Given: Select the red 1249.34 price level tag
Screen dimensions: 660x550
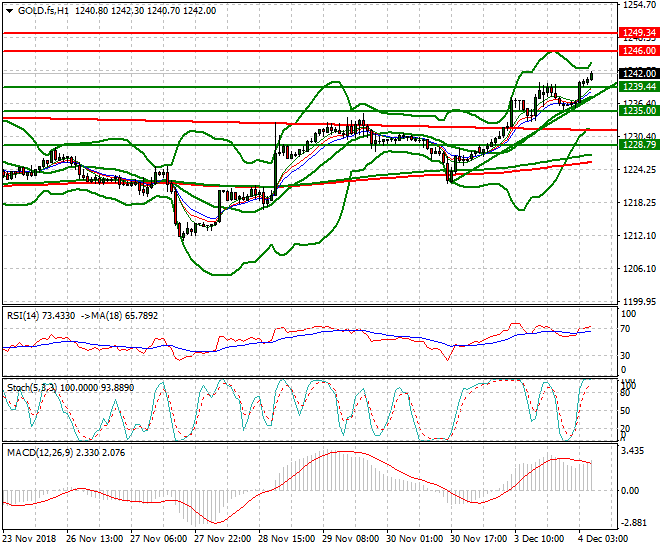Looking at the screenshot, I should point(637,33).
